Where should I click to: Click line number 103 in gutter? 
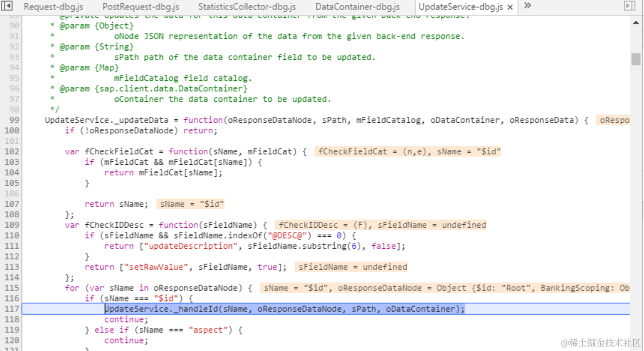(12, 162)
